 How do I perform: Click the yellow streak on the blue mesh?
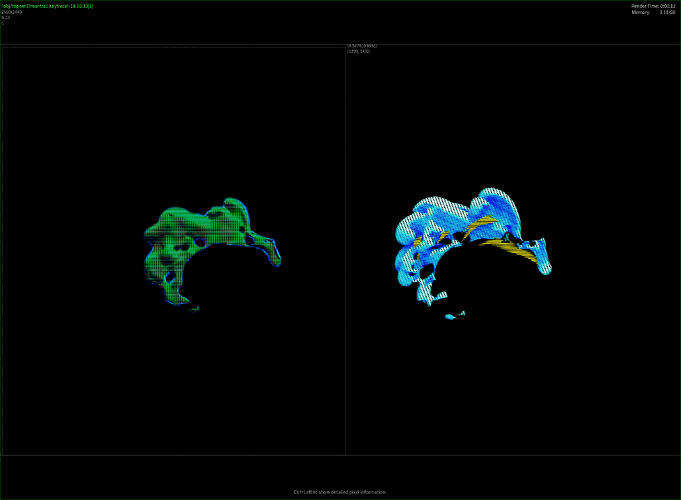[x=508, y=251]
